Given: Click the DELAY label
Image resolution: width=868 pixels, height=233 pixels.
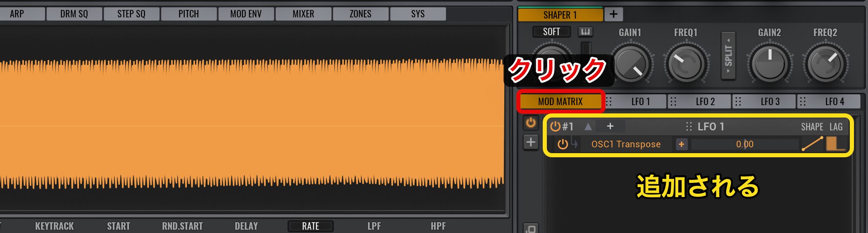Looking at the screenshot, I should (x=246, y=226).
